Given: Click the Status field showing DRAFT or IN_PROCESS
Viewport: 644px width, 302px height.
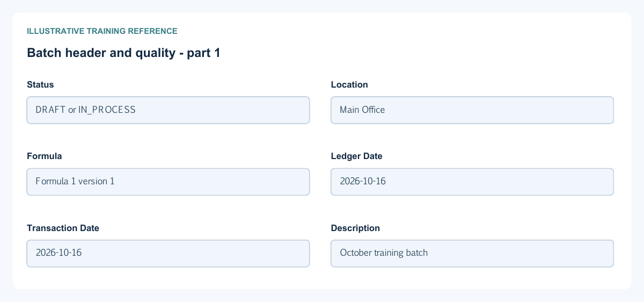Looking at the screenshot, I should 168,110.
